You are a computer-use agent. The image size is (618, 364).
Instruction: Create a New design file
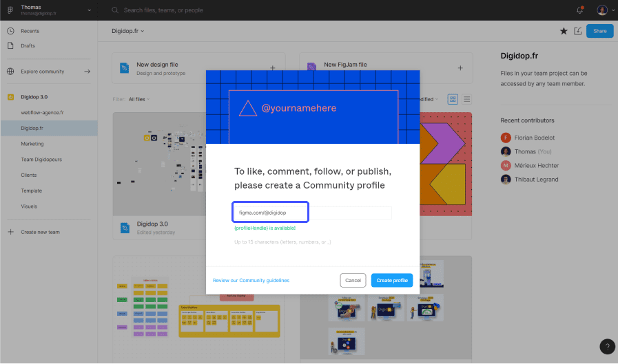pos(198,68)
